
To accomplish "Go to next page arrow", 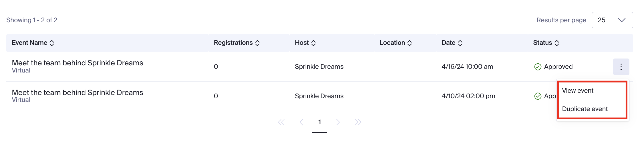I will pos(338,122).
